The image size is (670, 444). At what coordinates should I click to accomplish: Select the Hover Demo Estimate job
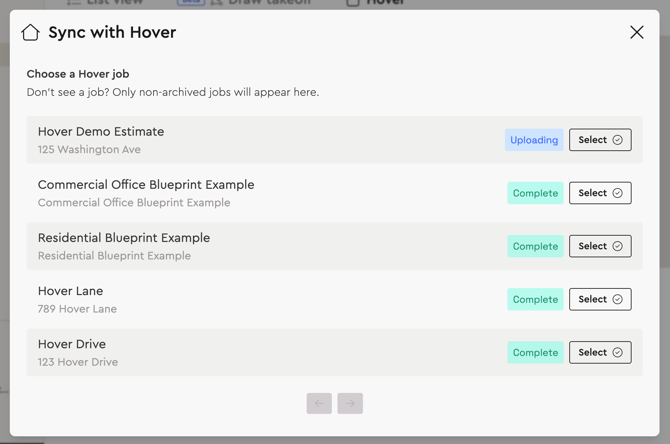pyautogui.click(x=600, y=140)
